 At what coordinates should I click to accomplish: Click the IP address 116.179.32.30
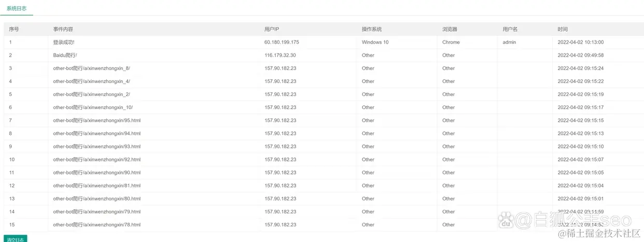pyautogui.click(x=280, y=55)
